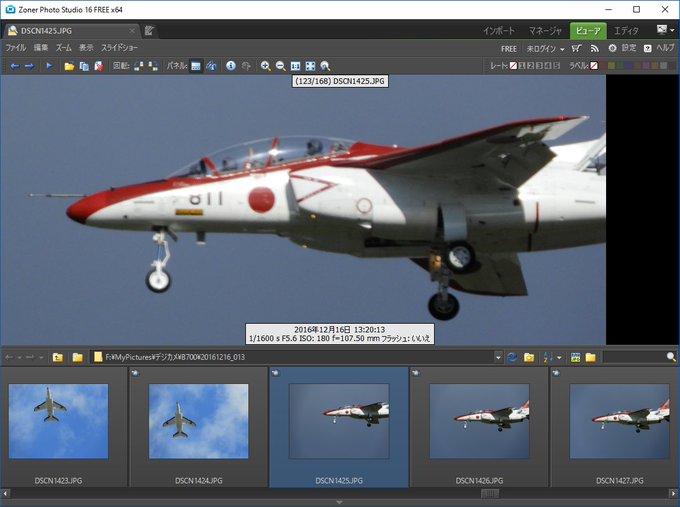Open folder tree icon next to path
The height and width of the screenshot is (507, 680).
coord(78,357)
